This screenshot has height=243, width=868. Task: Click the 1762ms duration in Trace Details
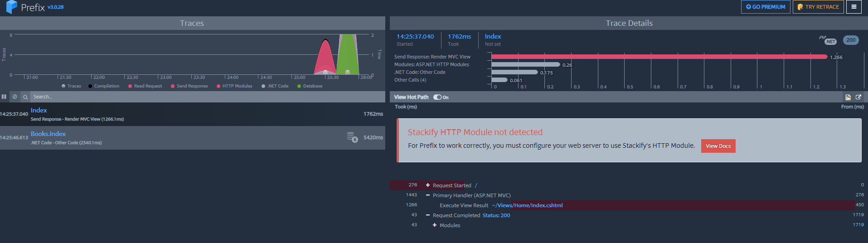click(x=459, y=36)
